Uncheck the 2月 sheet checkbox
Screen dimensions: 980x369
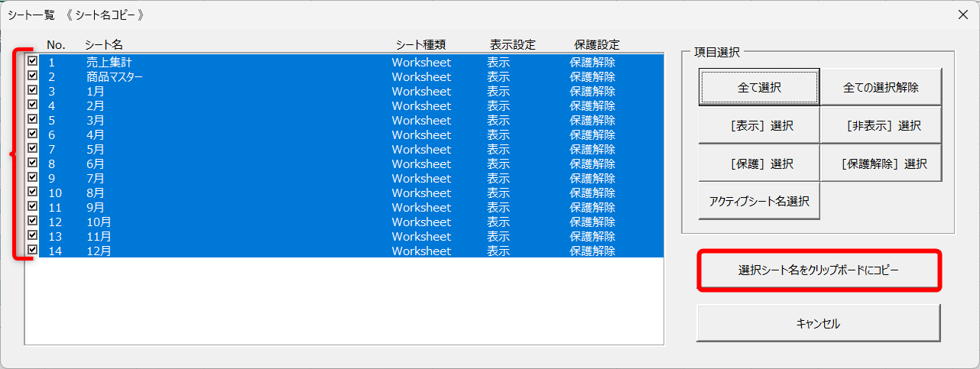33,105
